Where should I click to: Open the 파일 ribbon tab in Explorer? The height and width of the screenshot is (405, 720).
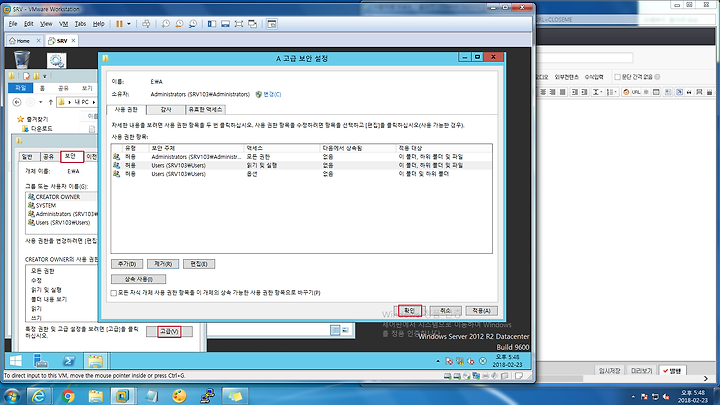click(x=21, y=88)
